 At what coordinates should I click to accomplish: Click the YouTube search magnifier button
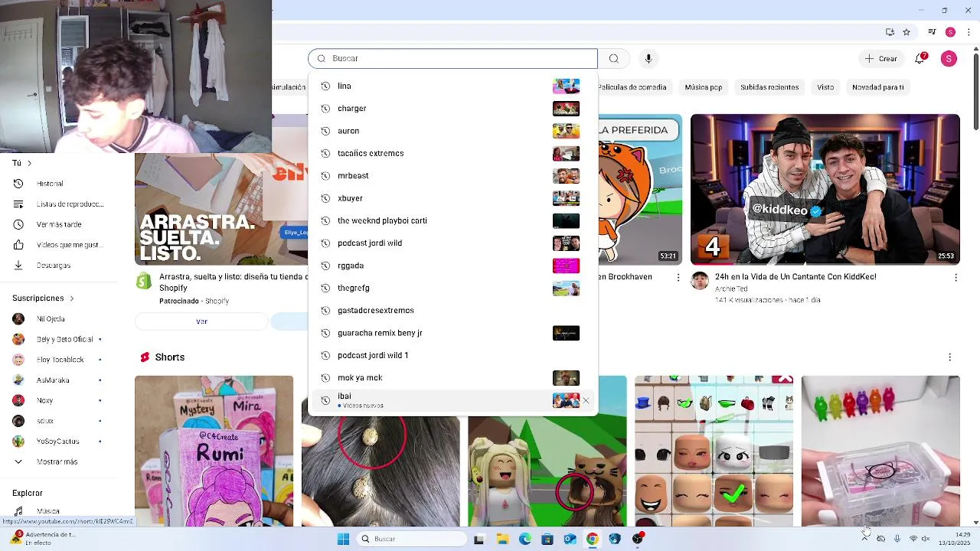613,59
